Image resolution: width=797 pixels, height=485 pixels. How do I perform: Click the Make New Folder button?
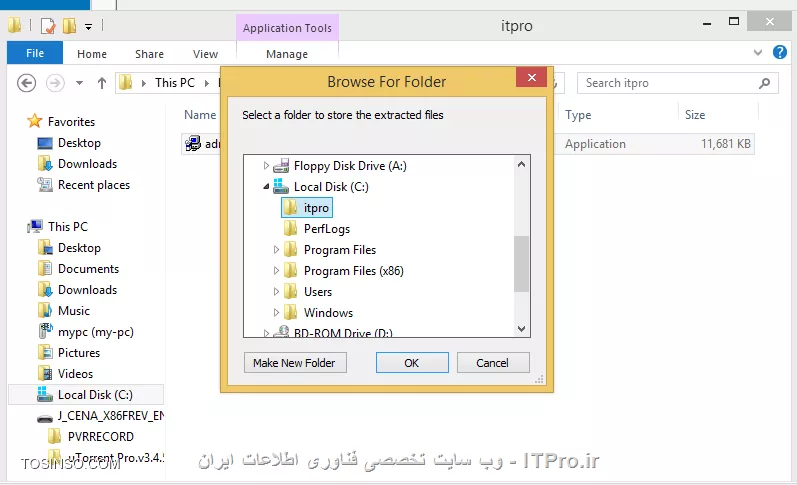coord(295,362)
